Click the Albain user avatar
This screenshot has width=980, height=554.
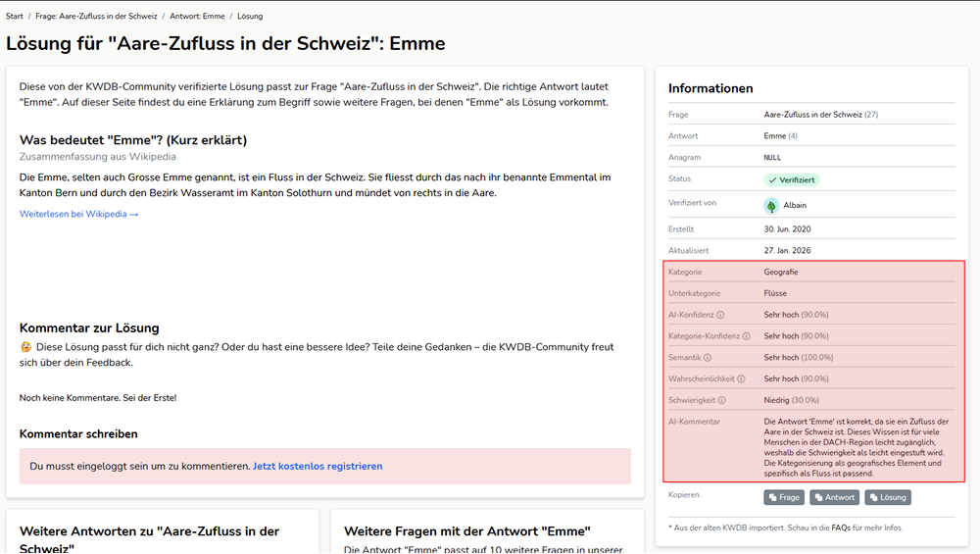771,206
